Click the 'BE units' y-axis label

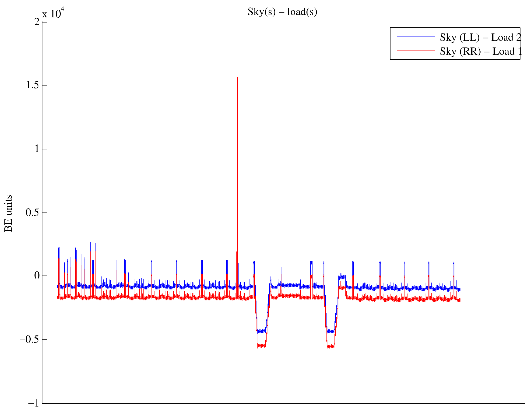click(x=9, y=213)
